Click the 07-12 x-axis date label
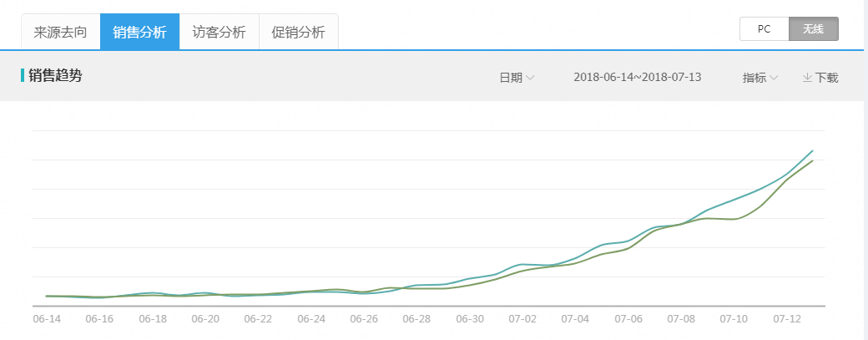Viewport: 868px width, 340px height. (x=787, y=319)
